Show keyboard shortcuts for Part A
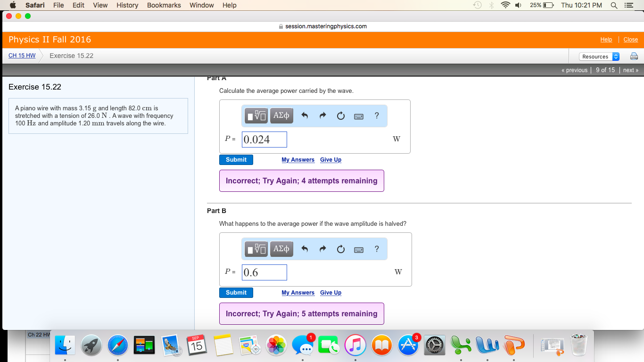Image resolution: width=644 pixels, height=362 pixels. 359,116
